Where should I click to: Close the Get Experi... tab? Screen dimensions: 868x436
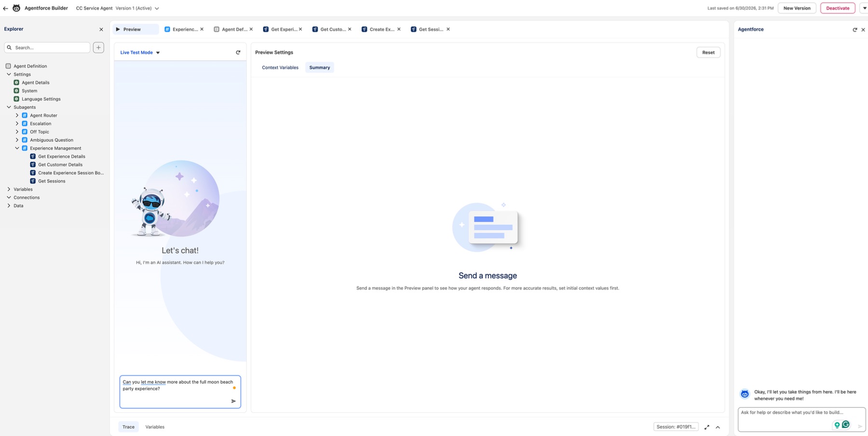pyautogui.click(x=300, y=29)
